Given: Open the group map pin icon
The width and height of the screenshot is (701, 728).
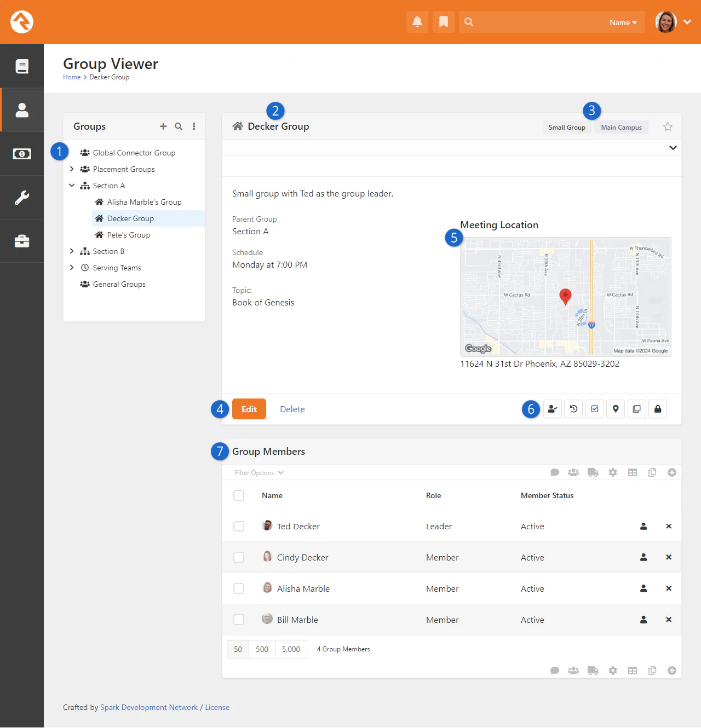Looking at the screenshot, I should 616,409.
